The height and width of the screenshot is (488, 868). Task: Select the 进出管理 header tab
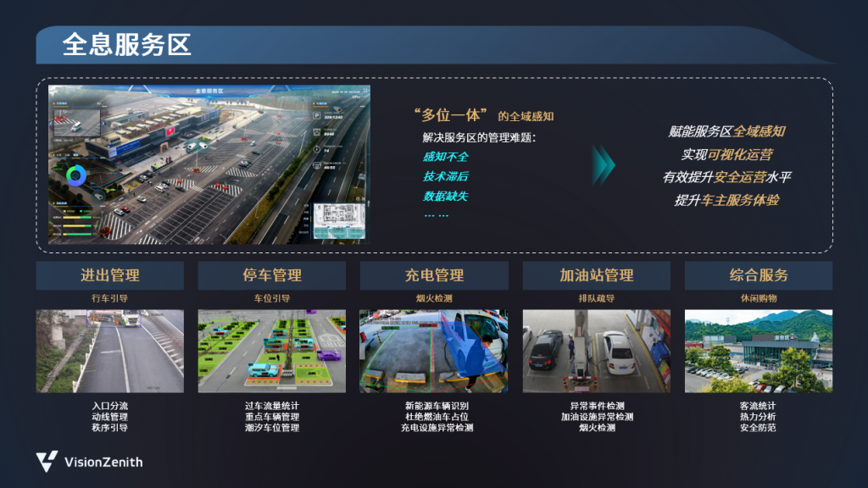point(109,275)
